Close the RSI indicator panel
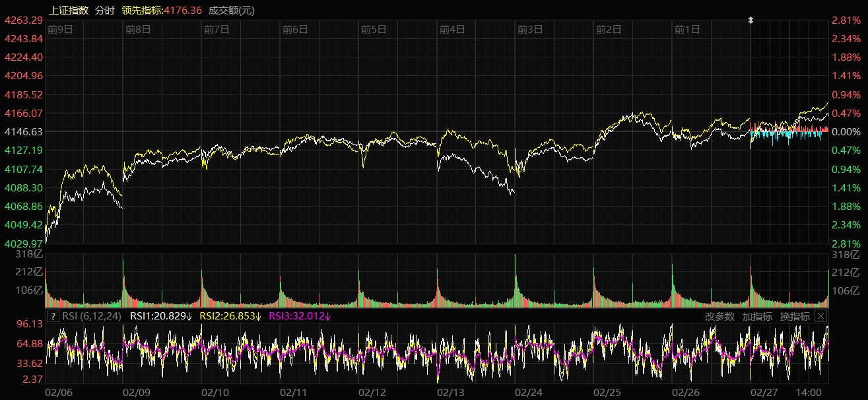This screenshot has width=868, height=400. (x=820, y=316)
